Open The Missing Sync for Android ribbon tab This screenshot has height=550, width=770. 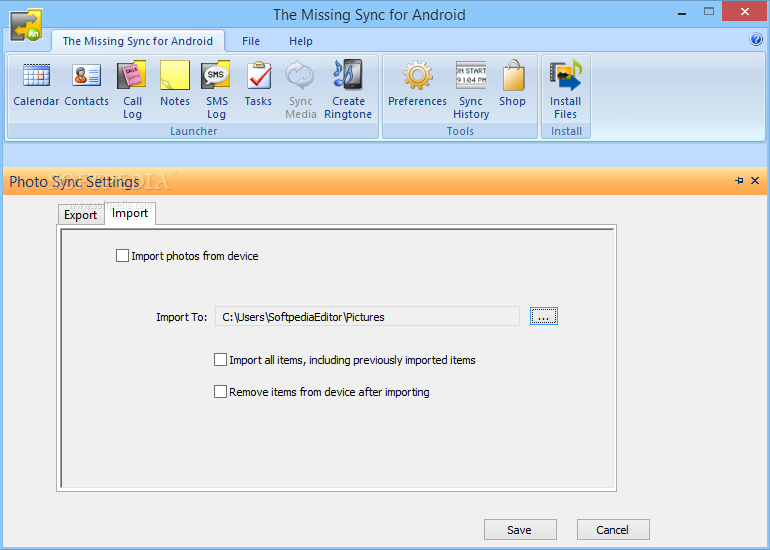click(138, 41)
